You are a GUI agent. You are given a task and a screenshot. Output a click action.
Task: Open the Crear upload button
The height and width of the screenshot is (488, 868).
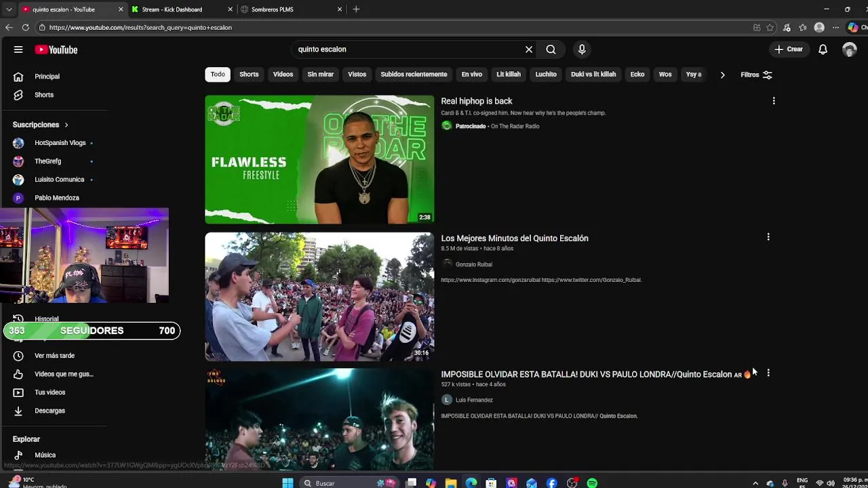pyautogui.click(x=789, y=49)
